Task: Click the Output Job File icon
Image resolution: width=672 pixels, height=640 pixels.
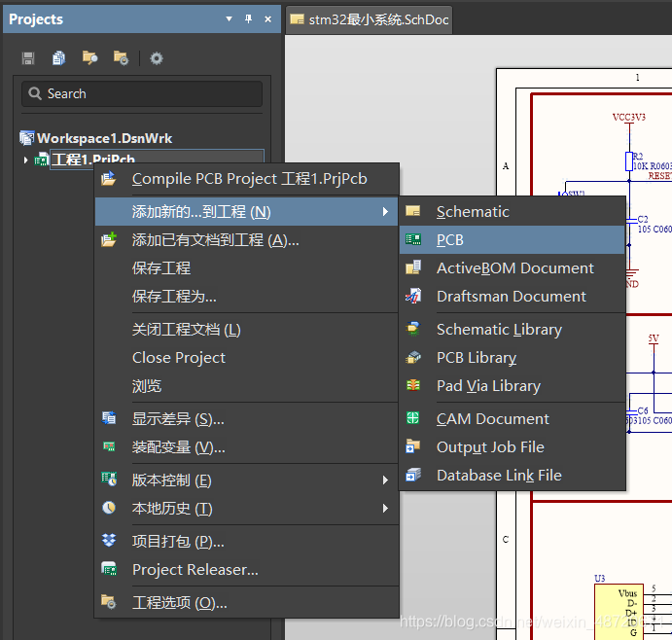Action: click(413, 446)
